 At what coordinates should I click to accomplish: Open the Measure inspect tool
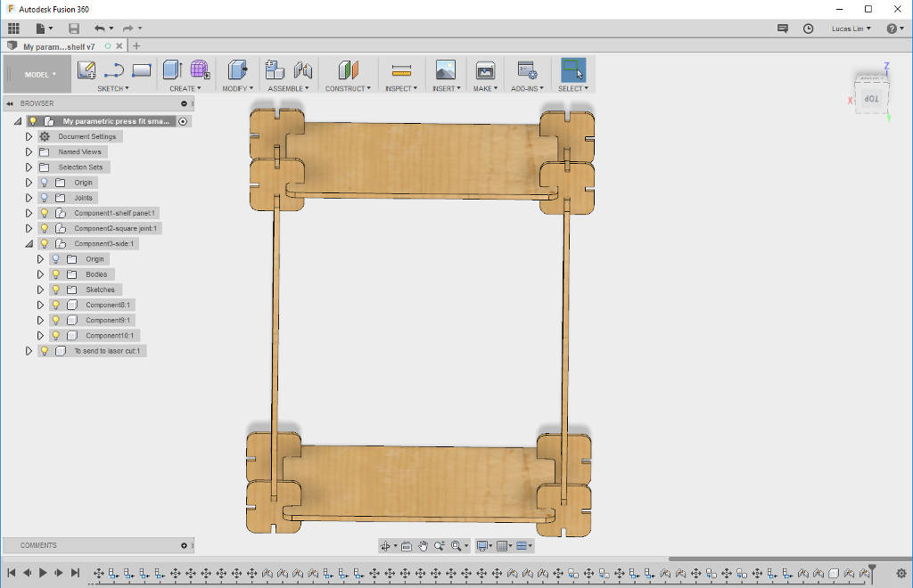point(401,70)
